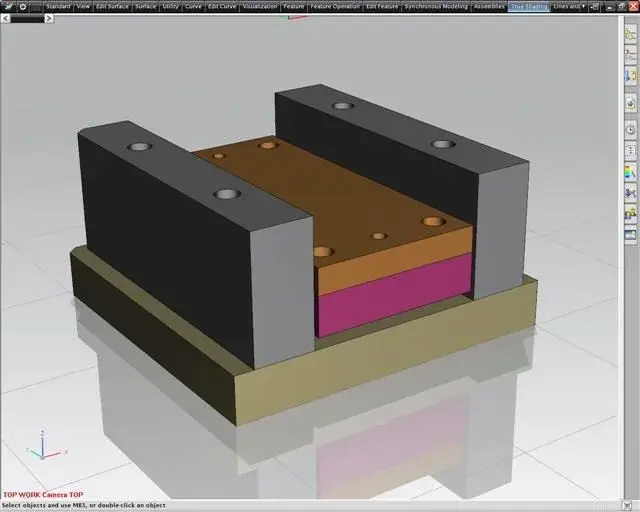This screenshot has height=512, width=640.
Task: Switch to the Edit Surface tab
Action: (112, 7)
